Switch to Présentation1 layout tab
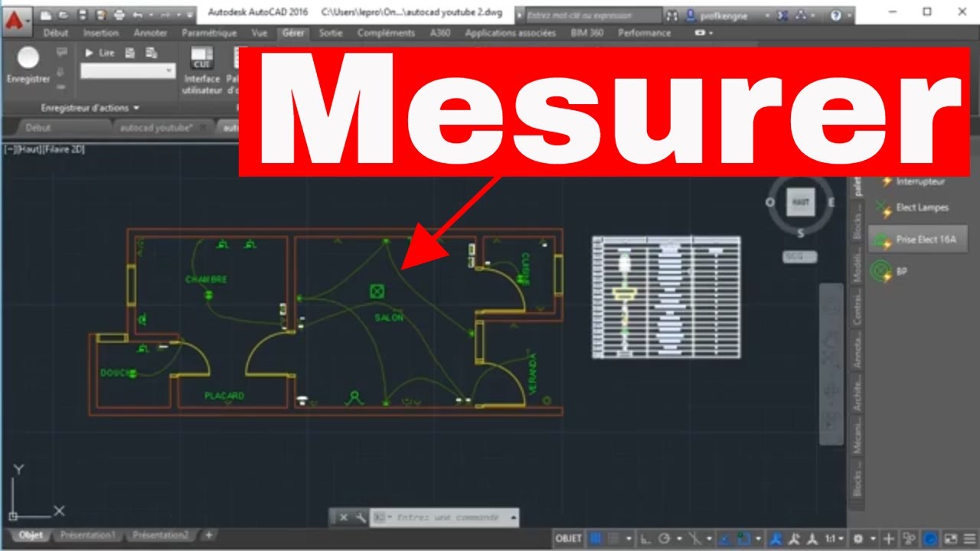980x551 pixels. coord(88,536)
